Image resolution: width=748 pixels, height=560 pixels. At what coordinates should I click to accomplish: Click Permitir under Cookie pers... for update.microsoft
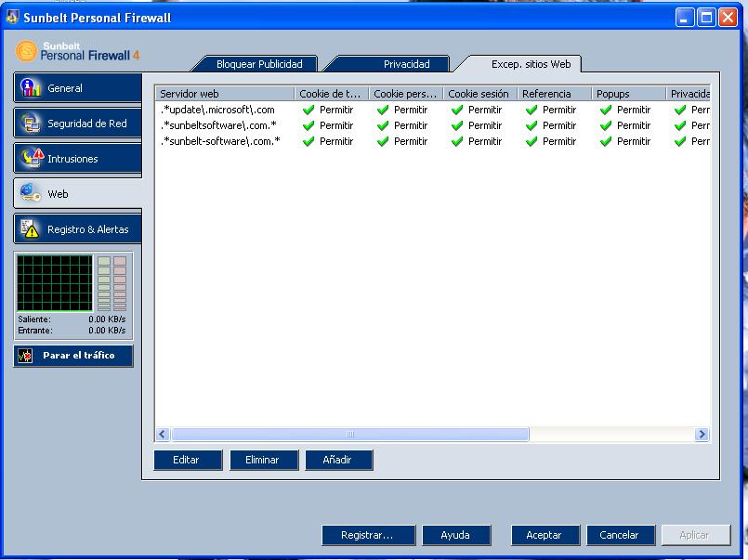(411, 111)
